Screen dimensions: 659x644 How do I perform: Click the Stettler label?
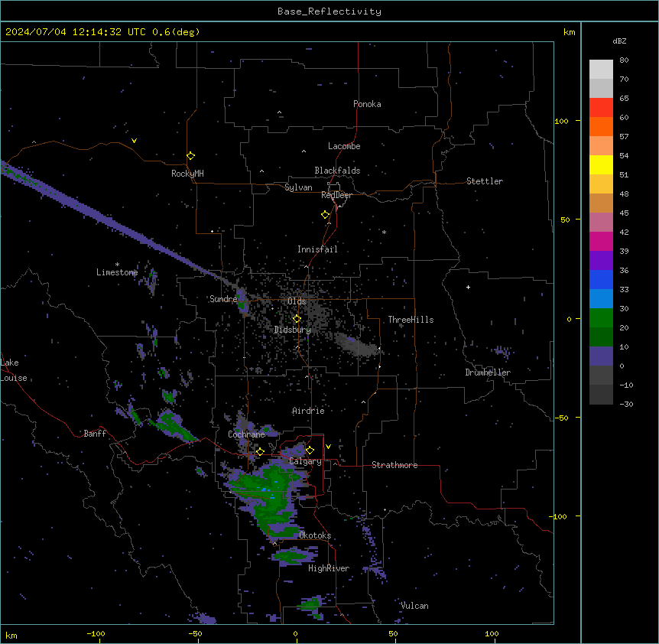[x=485, y=181]
